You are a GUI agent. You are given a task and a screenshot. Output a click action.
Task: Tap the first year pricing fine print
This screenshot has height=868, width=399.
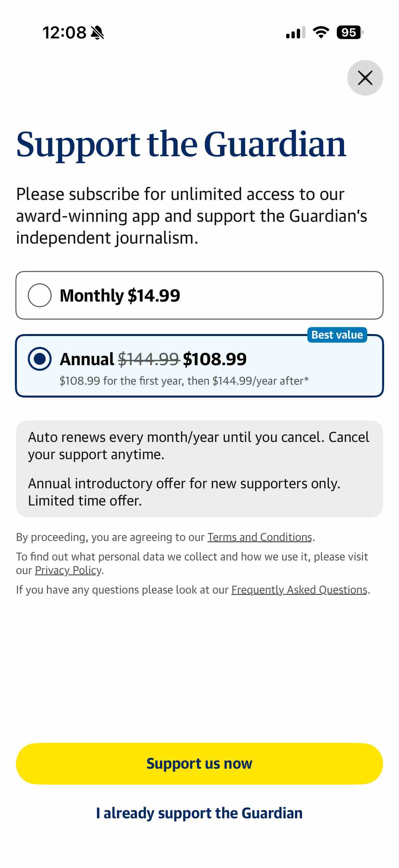click(184, 381)
